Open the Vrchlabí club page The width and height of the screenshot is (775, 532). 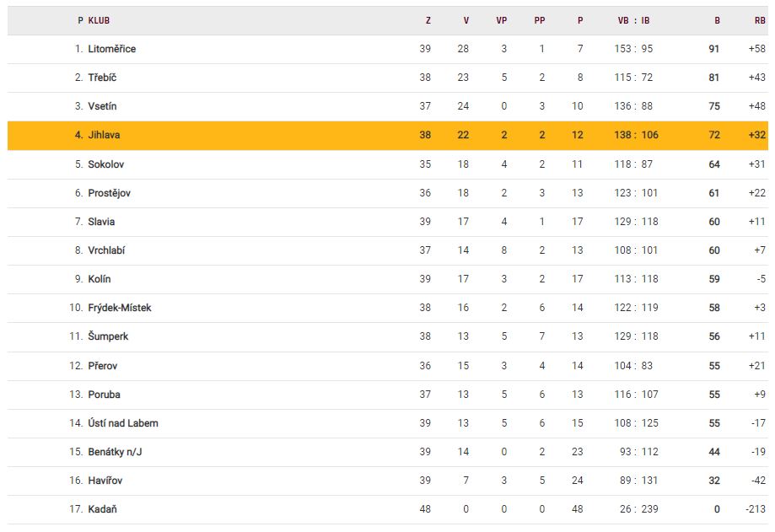[106, 250]
